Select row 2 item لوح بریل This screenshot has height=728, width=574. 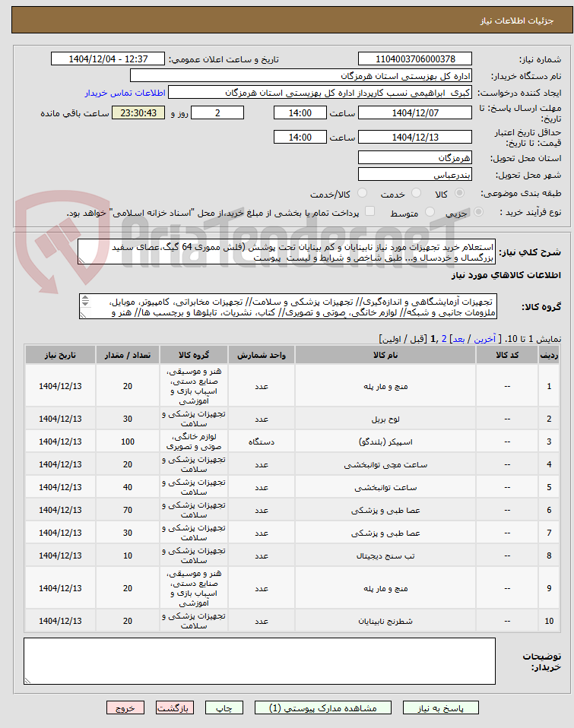[x=385, y=419]
